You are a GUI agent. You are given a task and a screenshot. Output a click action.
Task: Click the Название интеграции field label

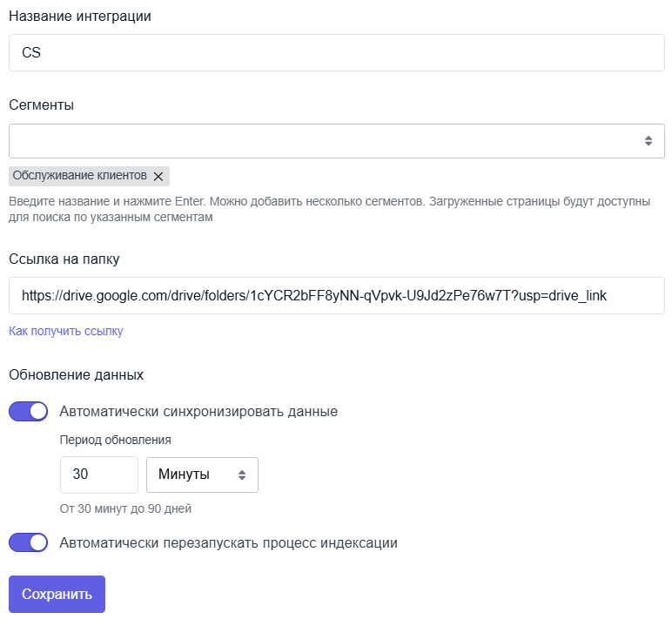pyautogui.click(x=80, y=17)
